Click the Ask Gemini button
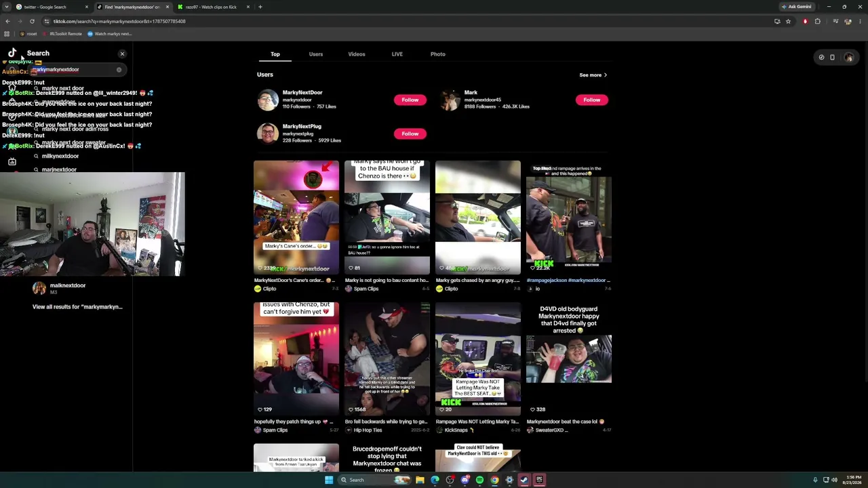The height and width of the screenshot is (488, 868). pyautogui.click(x=796, y=7)
